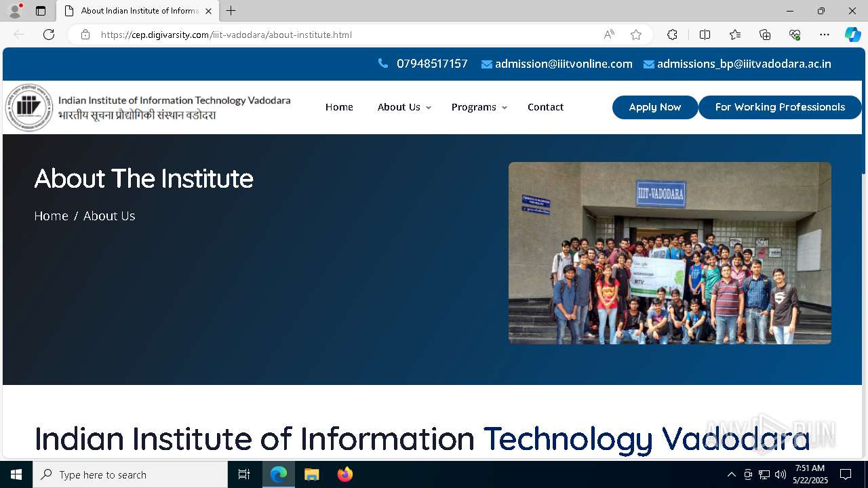
Task: Expand the Programs dropdown
Action: (479, 107)
